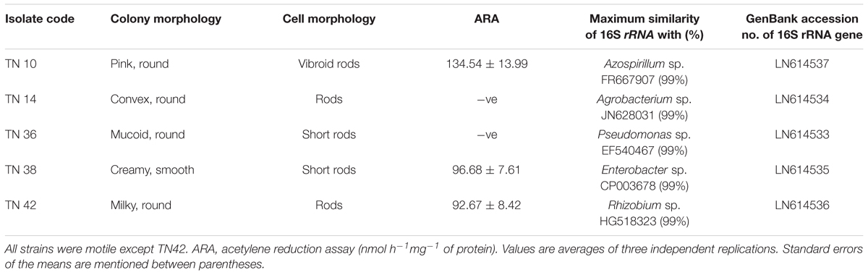
Task: Select the TN 42 isolate code
Action: tap(21, 204)
